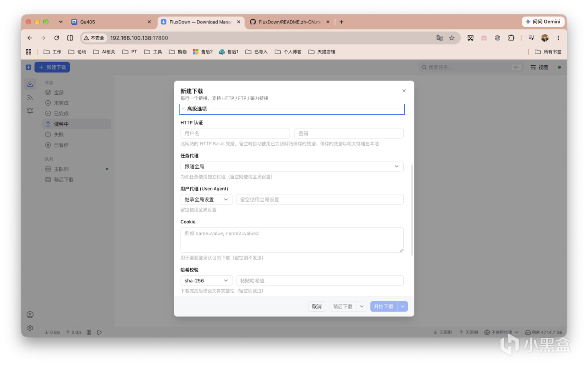Click the pause-all icon in the status bar
Screen dimensions: 588x365
[89, 332]
